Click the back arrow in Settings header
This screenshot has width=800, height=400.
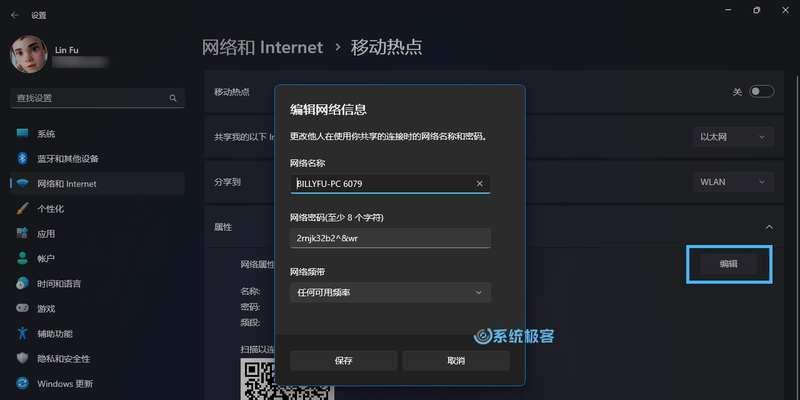pos(14,15)
